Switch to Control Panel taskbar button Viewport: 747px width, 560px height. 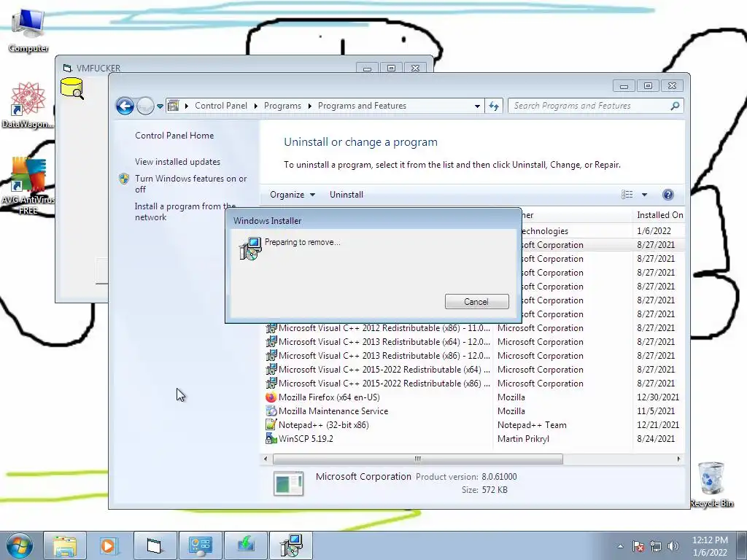pyautogui.click(x=200, y=545)
